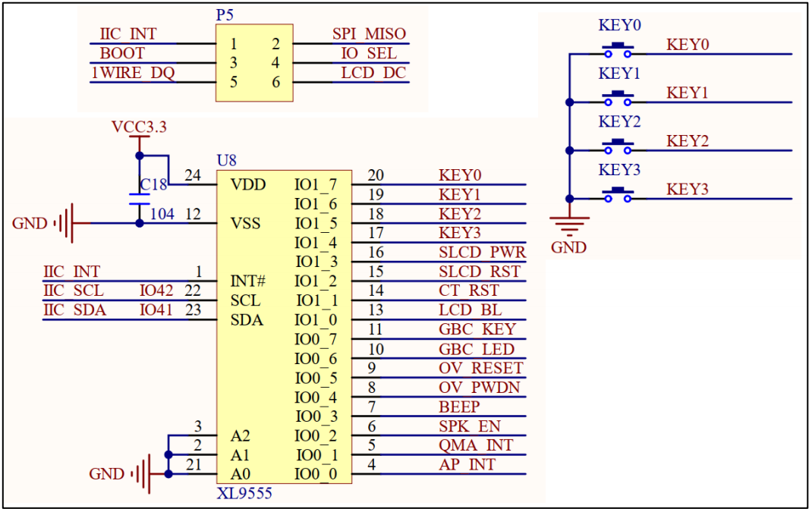This screenshot has height=509, width=812.
Task: Click the SLCD_RST net label
Action: pos(480,272)
